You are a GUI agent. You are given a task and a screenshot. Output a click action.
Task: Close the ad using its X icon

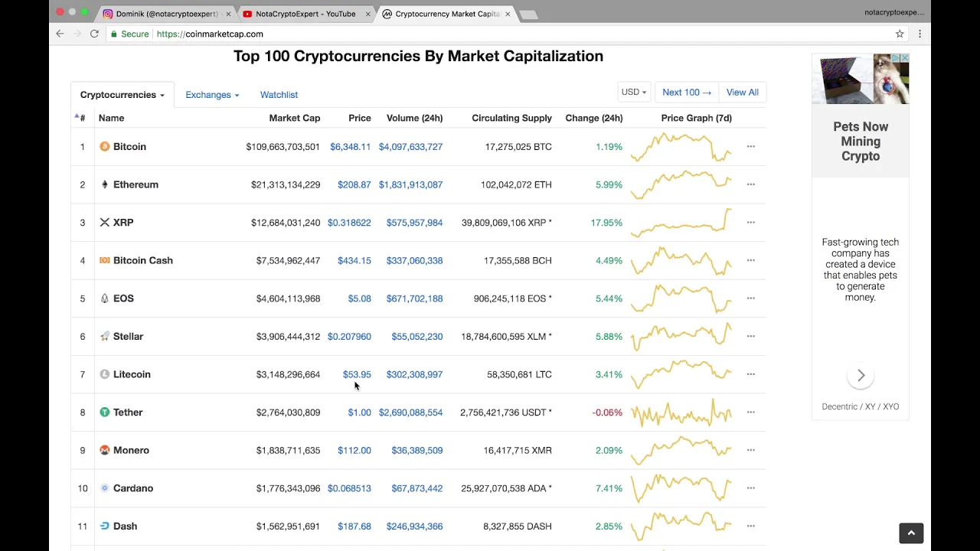point(904,58)
